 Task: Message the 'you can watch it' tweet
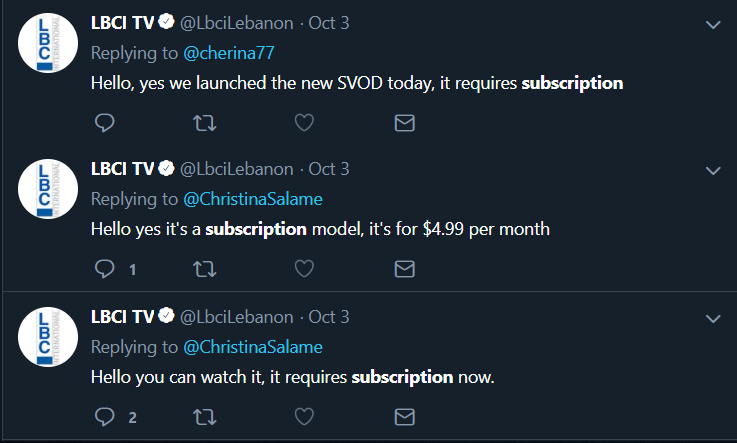point(405,416)
